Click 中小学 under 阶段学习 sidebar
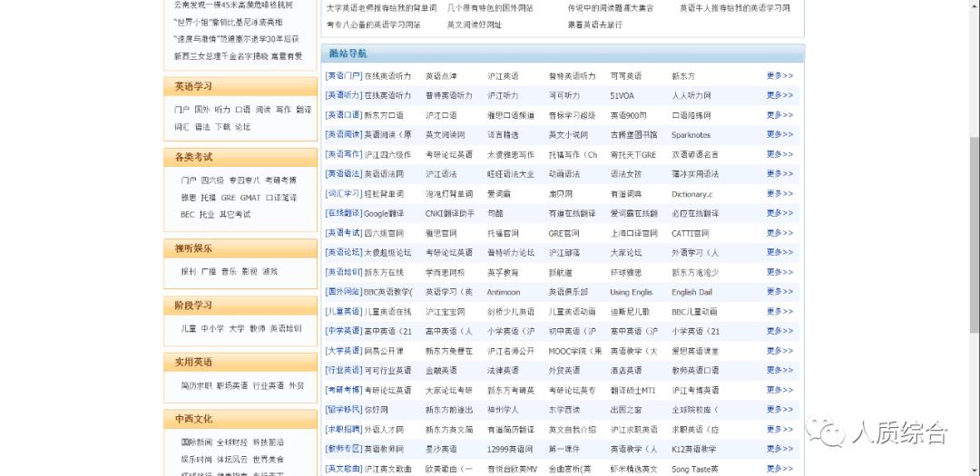The height and width of the screenshot is (476, 980). click(212, 328)
